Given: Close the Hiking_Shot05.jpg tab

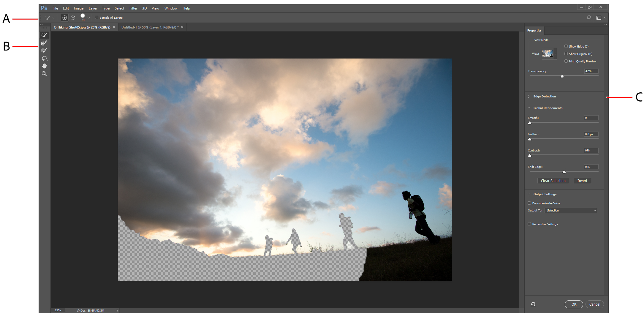Looking at the screenshot, I should [x=114, y=27].
